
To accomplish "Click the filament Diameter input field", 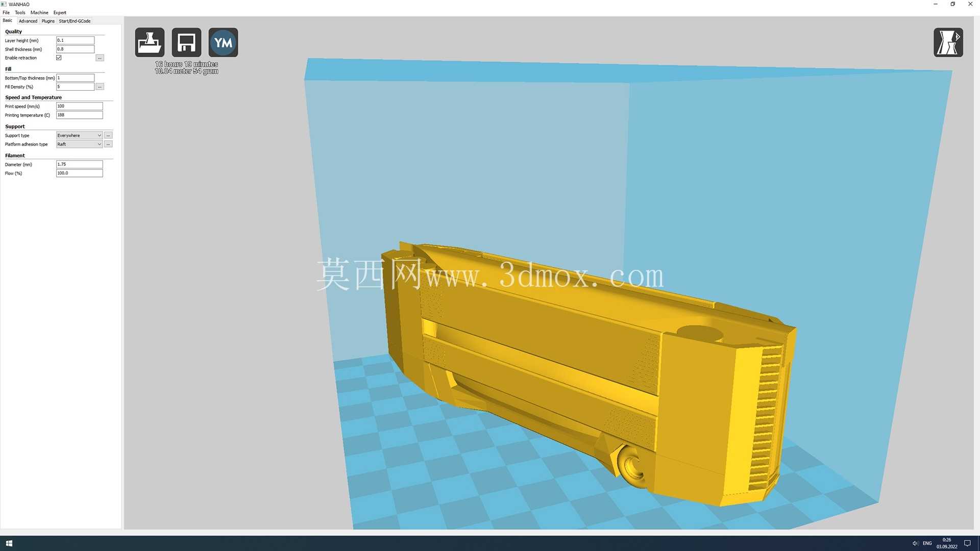I will pyautogui.click(x=79, y=164).
